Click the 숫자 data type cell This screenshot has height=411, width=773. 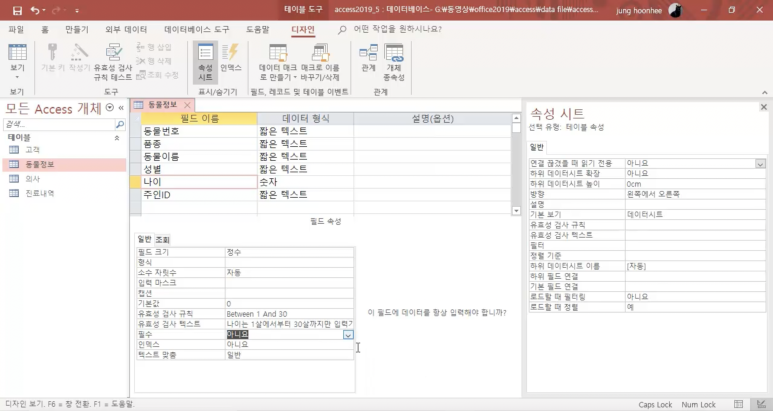point(305,182)
